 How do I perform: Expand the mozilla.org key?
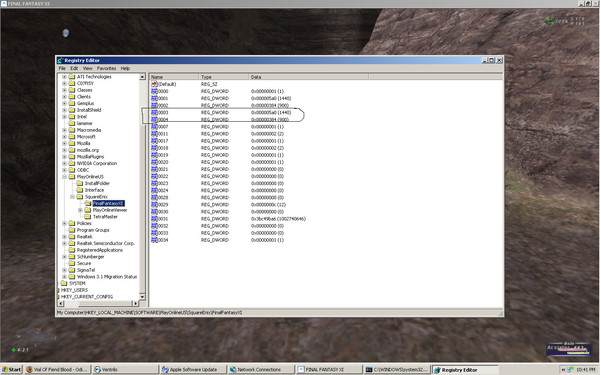pos(64,150)
